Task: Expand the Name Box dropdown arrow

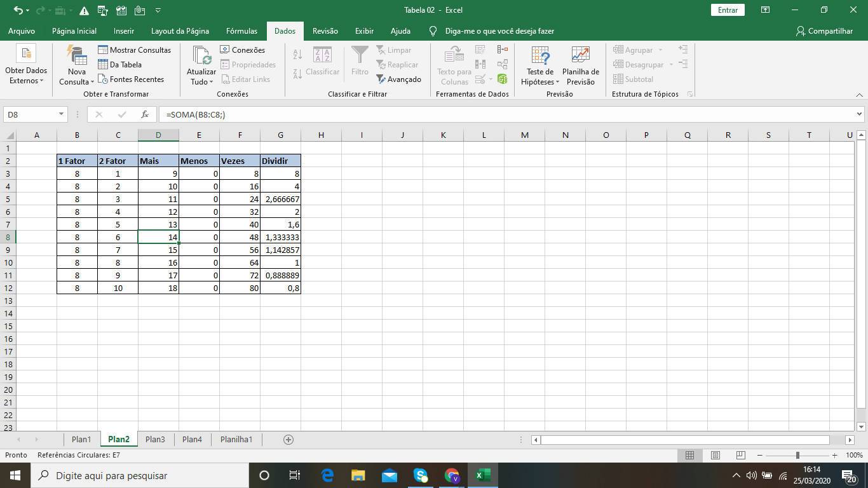Action: coord(61,114)
